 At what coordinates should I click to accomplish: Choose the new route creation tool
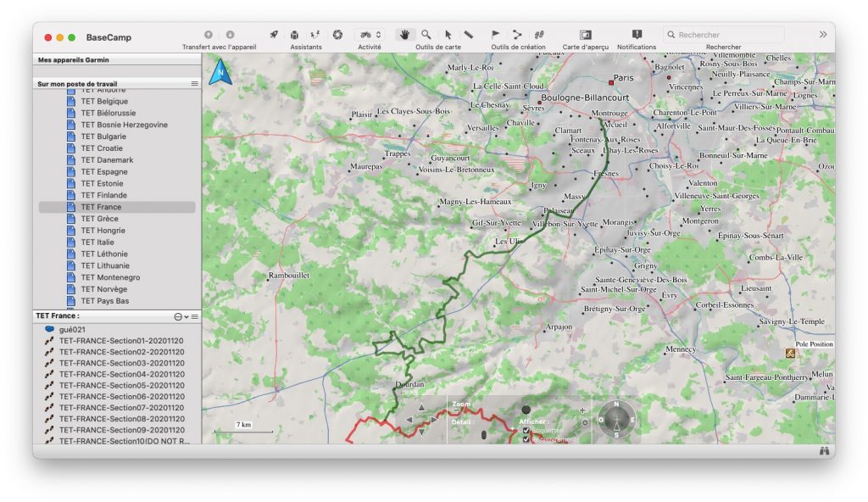pos(517,34)
